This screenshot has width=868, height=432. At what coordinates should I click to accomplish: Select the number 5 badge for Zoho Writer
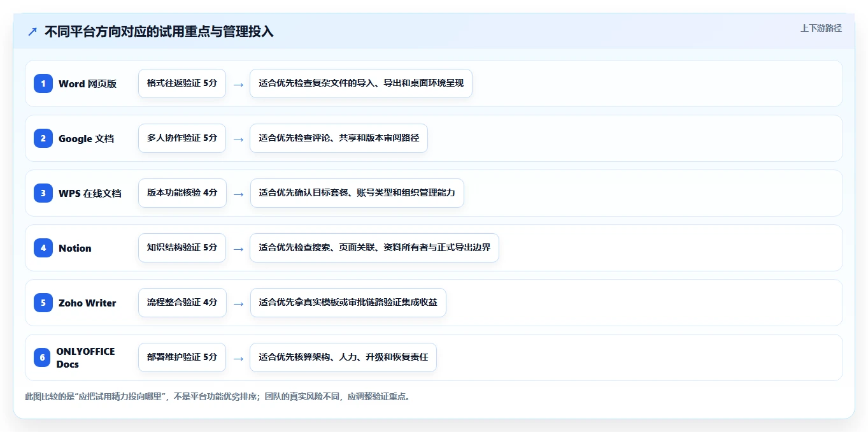tap(43, 303)
